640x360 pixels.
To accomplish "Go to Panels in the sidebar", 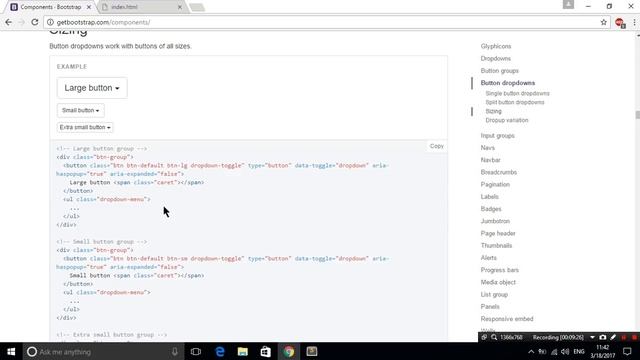I will 490,307.
